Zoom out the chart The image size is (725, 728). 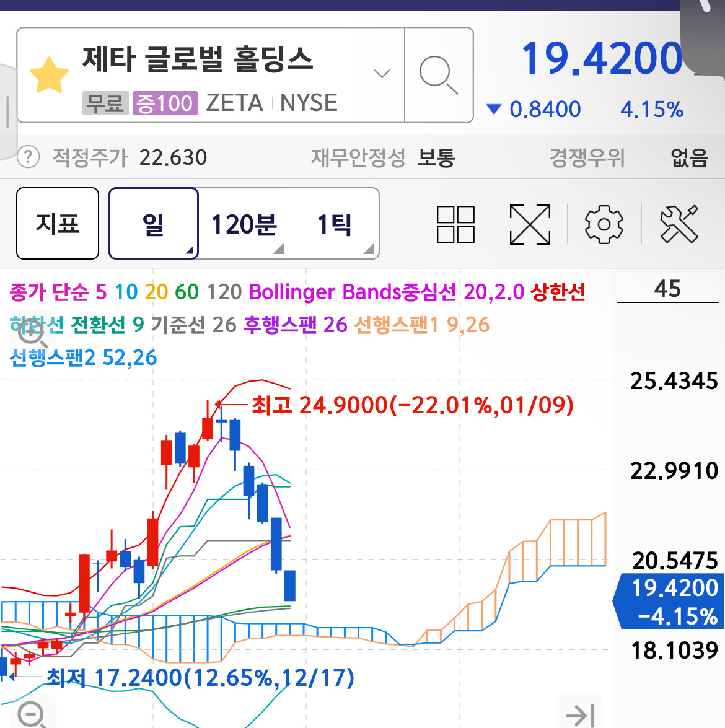(32, 714)
